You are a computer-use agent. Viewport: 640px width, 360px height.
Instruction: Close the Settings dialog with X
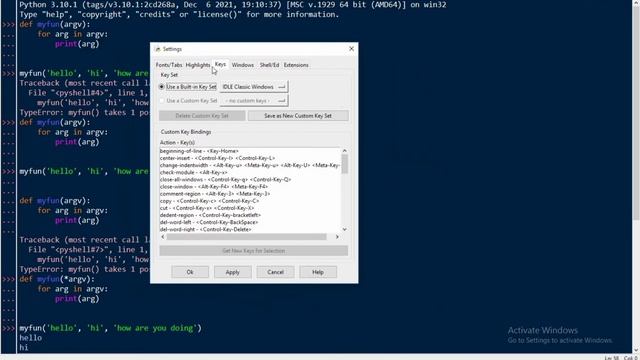(x=351, y=49)
